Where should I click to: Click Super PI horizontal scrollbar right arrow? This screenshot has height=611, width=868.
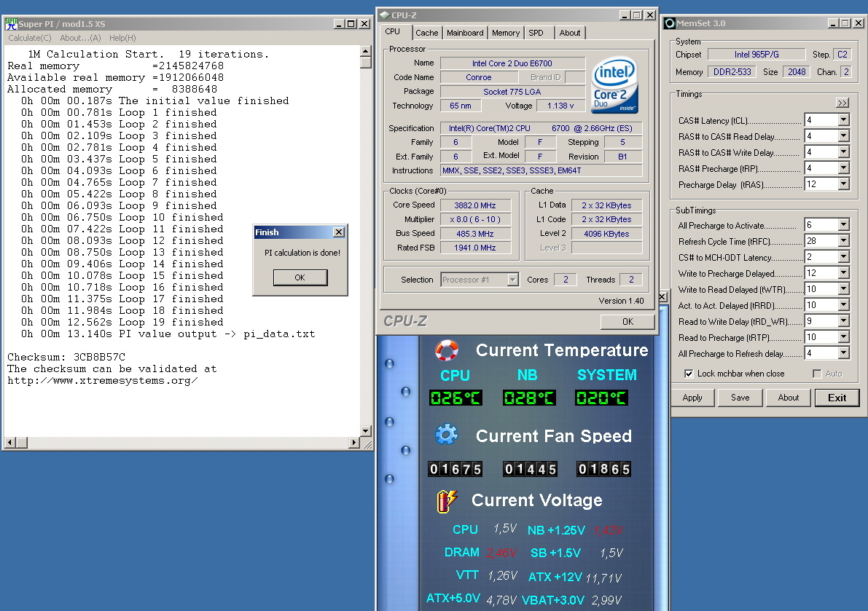(x=354, y=442)
